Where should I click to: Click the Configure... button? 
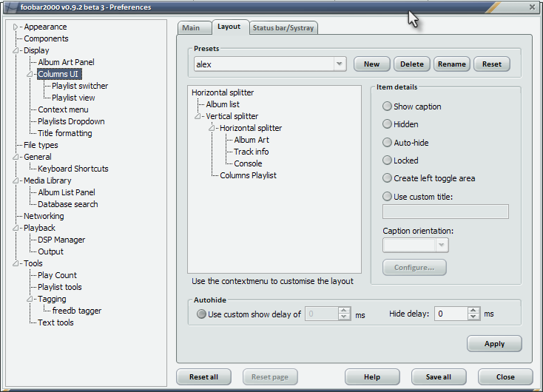point(414,267)
